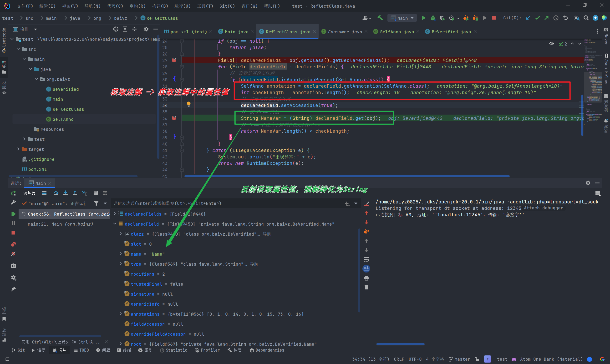Viewport: 610px width, 364px height.
Task: Stop the running process in top toolbar
Action: 494,18
